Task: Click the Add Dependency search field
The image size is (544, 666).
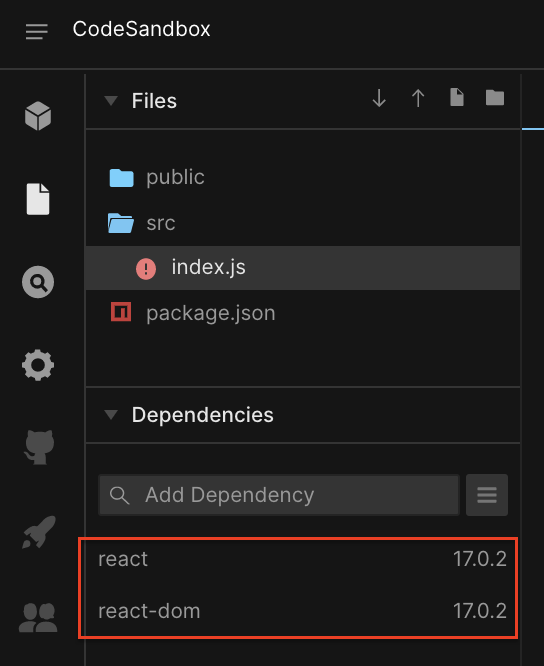Action: (x=279, y=495)
